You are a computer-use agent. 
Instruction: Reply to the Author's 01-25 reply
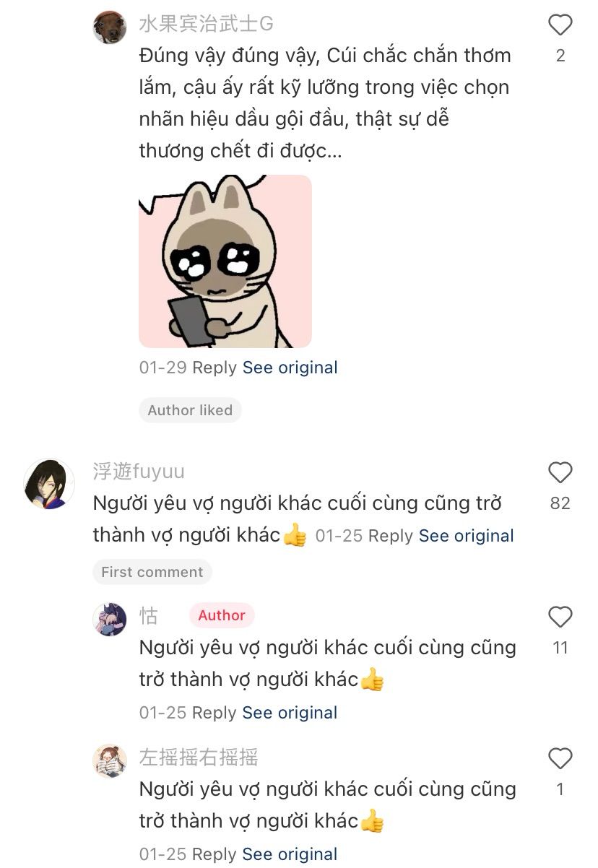(x=214, y=713)
